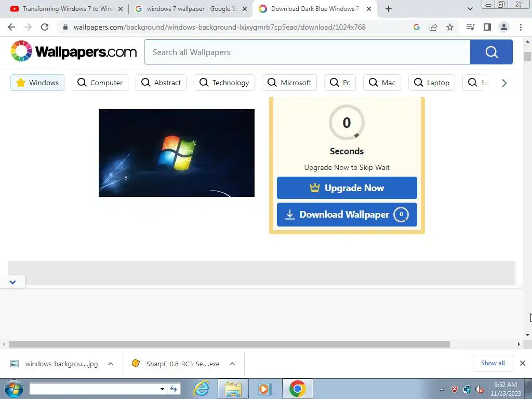Image resolution: width=532 pixels, height=399 pixels.
Task: Close the Google search tab
Action: coord(245,9)
